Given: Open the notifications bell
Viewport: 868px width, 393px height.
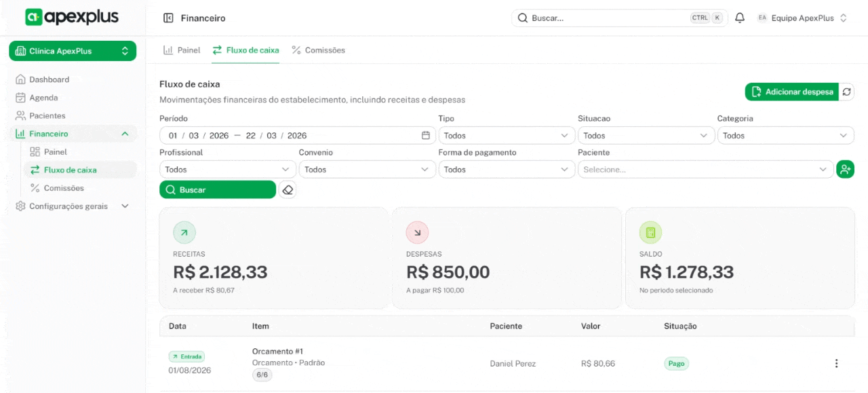Looking at the screenshot, I should (x=740, y=18).
